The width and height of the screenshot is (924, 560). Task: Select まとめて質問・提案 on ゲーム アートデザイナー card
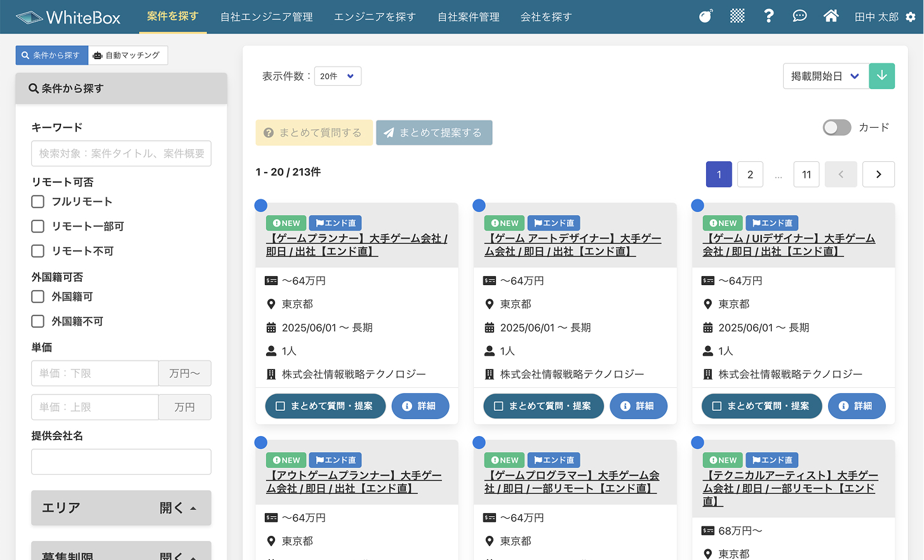[x=544, y=406]
